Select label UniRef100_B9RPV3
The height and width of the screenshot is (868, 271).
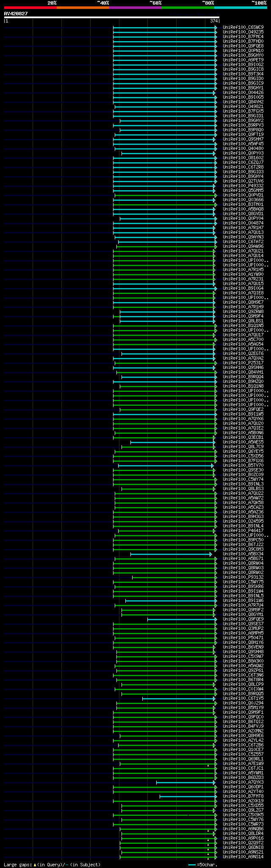click(243, 125)
